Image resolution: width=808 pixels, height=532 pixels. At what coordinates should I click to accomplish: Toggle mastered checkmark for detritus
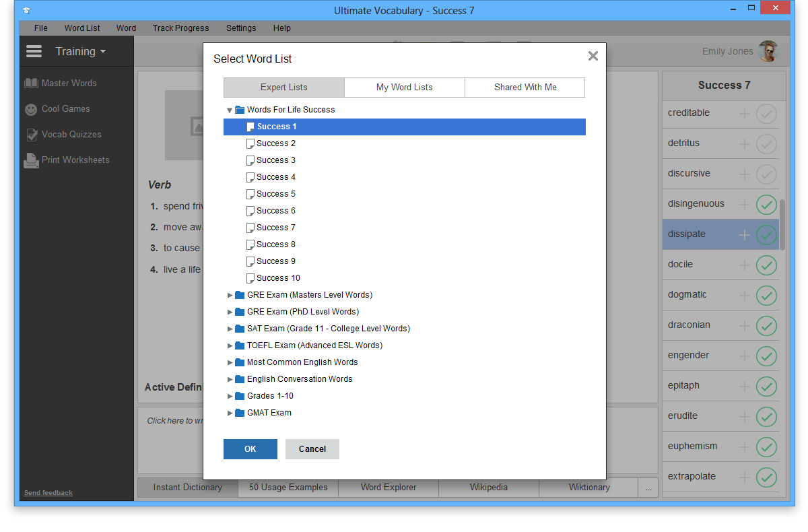click(x=766, y=144)
